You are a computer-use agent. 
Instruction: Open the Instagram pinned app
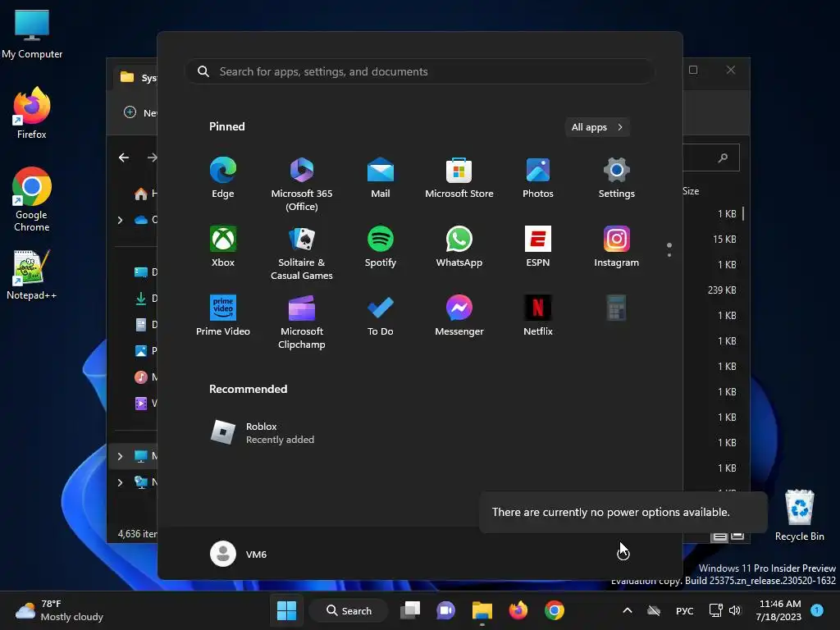point(617,247)
